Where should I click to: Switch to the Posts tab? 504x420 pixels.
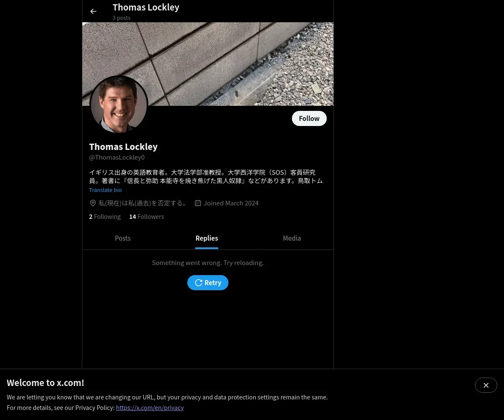click(123, 238)
